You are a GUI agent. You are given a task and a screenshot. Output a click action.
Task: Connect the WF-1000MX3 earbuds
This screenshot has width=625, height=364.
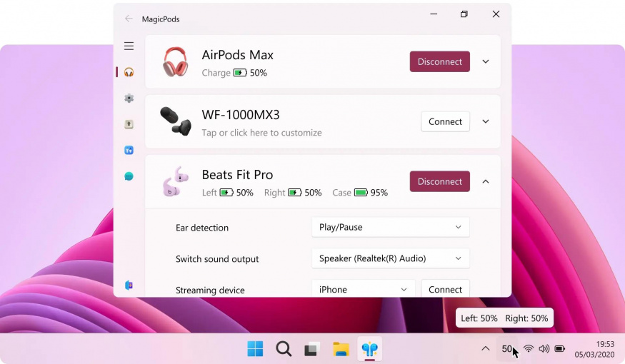[x=445, y=121]
